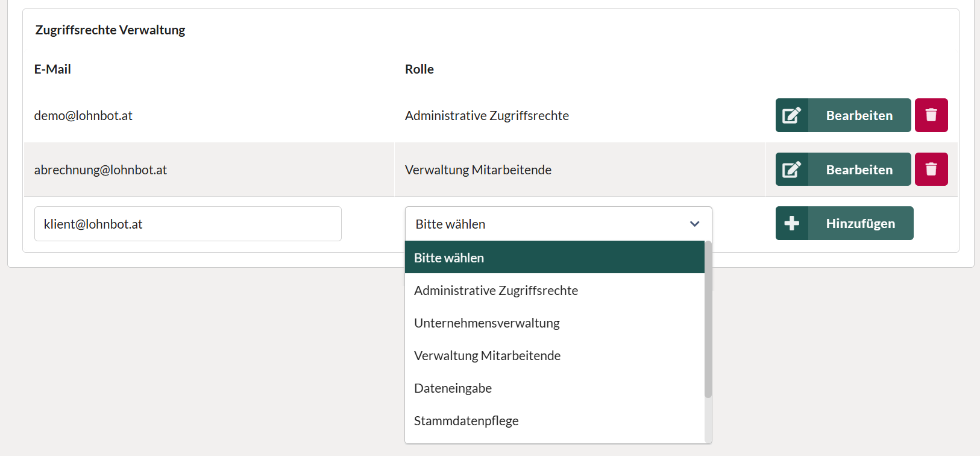Click the role dropdown list scrollbar

click(x=708, y=320)
